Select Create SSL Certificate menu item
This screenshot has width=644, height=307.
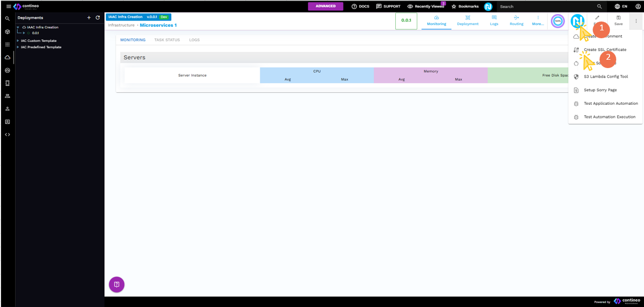[605, 50]
